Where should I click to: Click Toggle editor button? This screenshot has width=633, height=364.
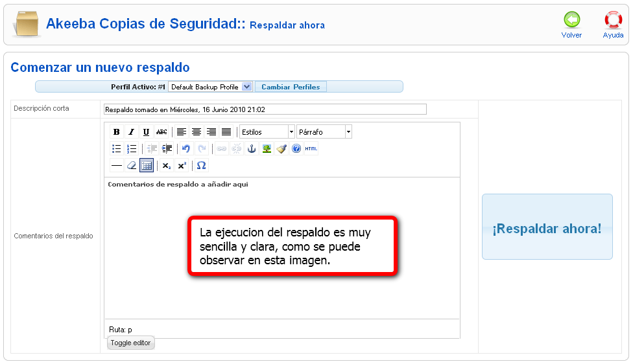(130, 343)
